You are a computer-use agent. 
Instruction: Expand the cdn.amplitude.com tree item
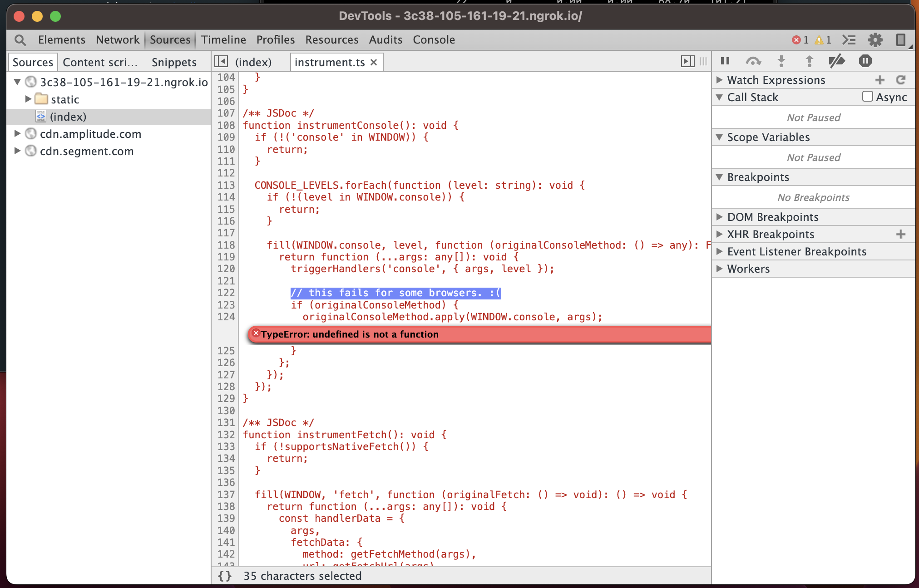(18, 134)
